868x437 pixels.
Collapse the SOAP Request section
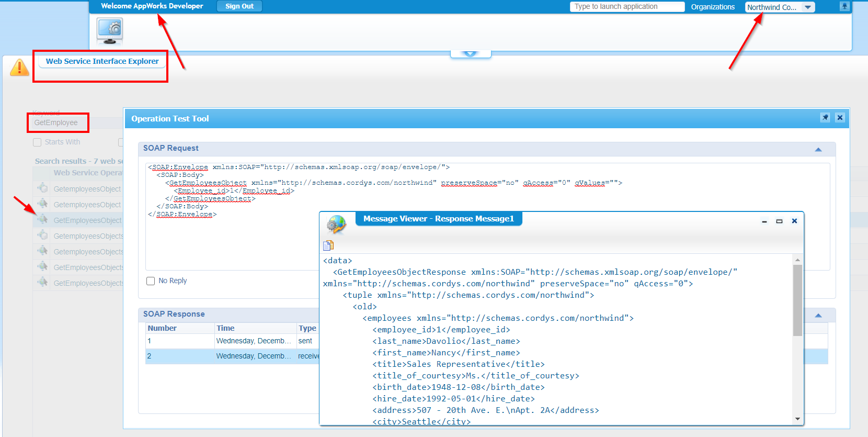818,150
